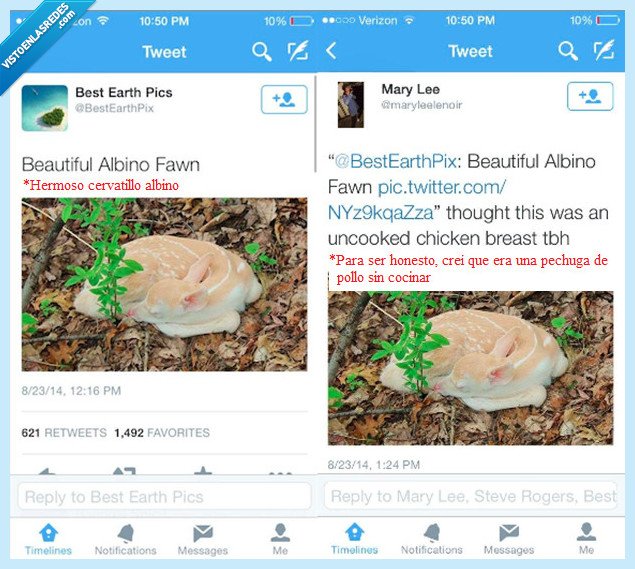Open the Notifications tab in the left screen
Viewport: 635px width, 569px height.
click(126, 539)
